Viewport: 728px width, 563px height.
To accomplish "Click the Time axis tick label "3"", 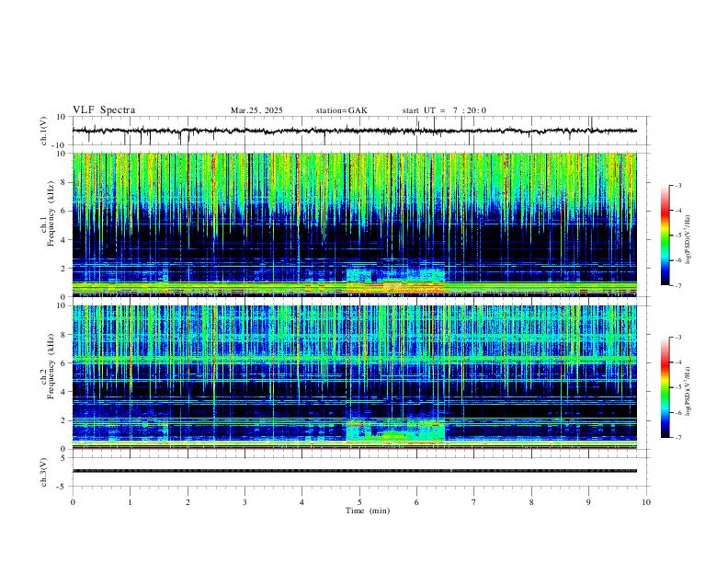I will coord(245,502).
